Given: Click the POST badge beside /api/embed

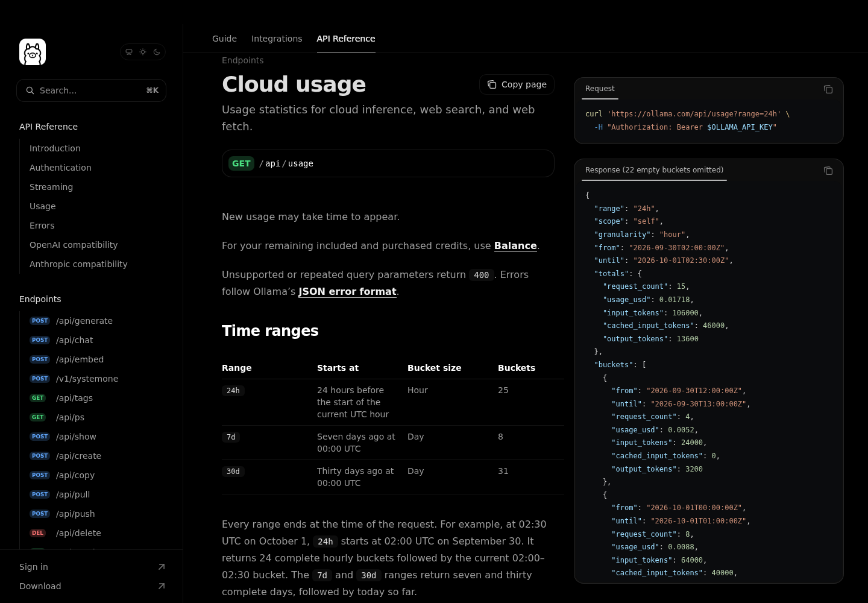Looking at the screenshot, I should [x=40, y=359].
